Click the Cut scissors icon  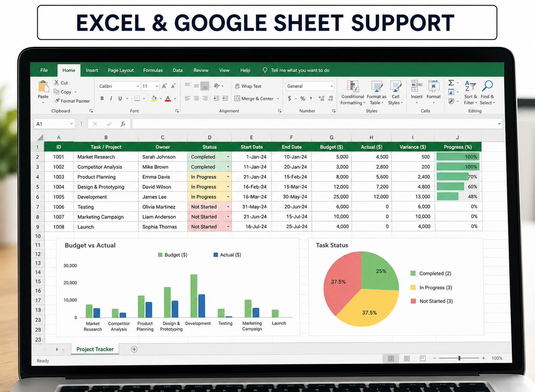[57, 83]
